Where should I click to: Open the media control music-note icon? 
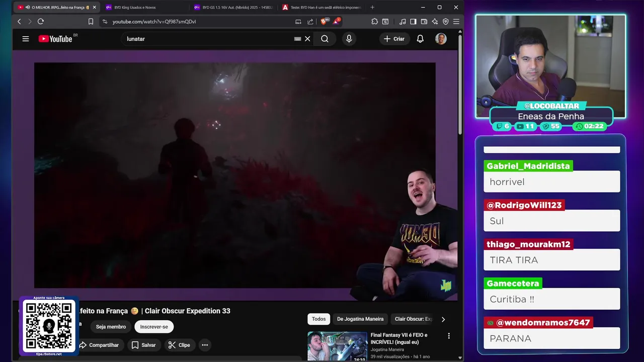(x=403, y=22)
